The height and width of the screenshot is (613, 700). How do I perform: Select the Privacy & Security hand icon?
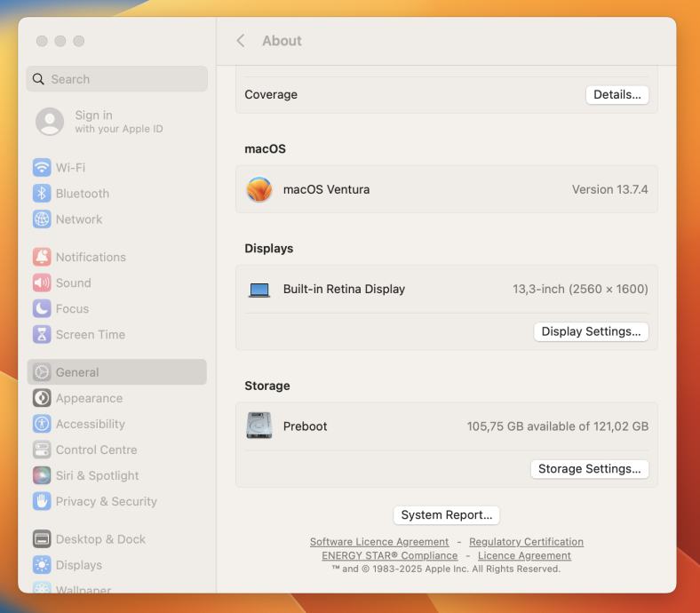tap(42, 502)
